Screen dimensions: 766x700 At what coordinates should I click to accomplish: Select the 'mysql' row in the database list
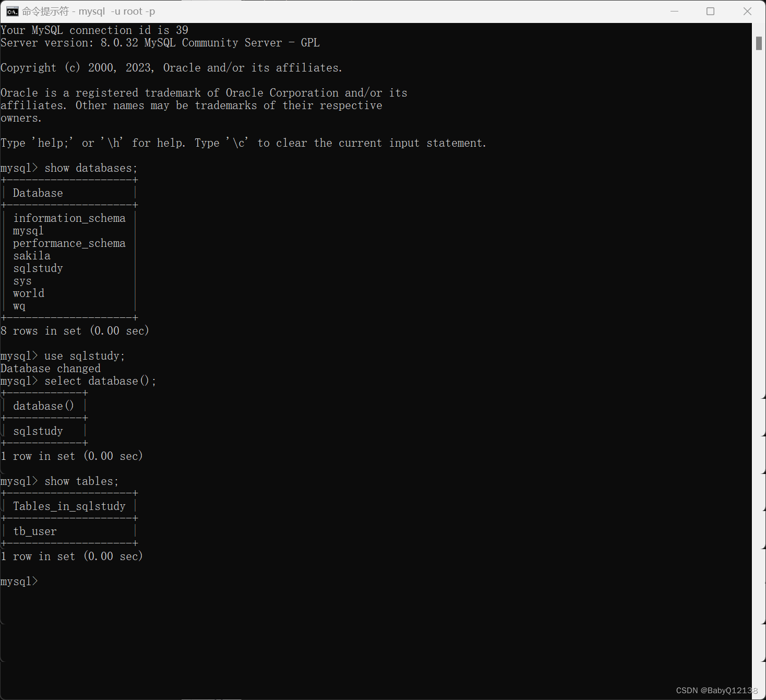tap(28, 231)
